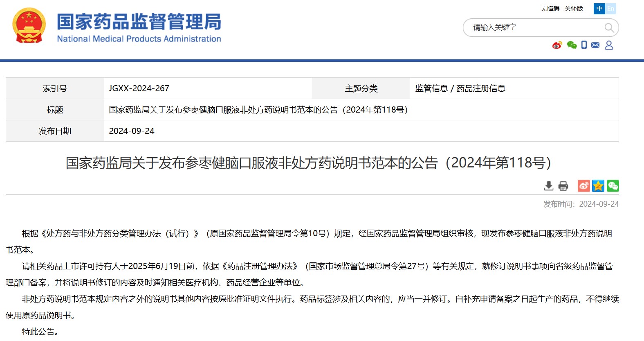Click National Medical Products Administration text
644x341 pixels.
(x=139, y=39)
